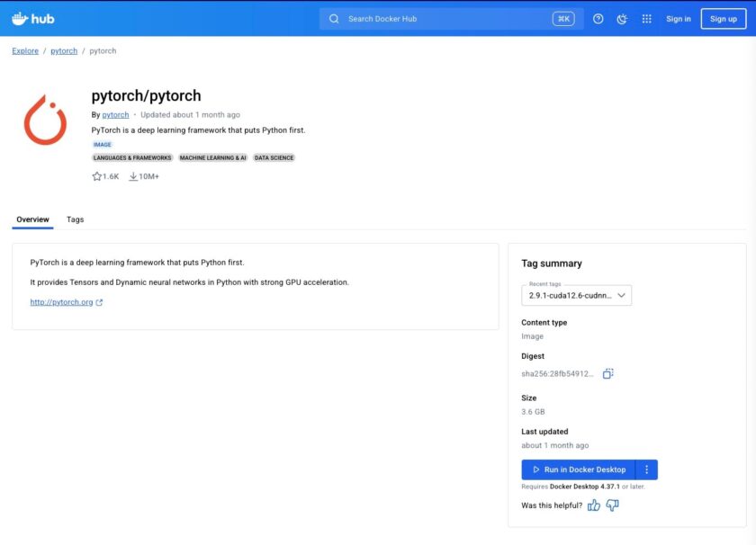Switch to the Tags tab
The height and width of the screenshot is (545, 756).
point(76,219)
